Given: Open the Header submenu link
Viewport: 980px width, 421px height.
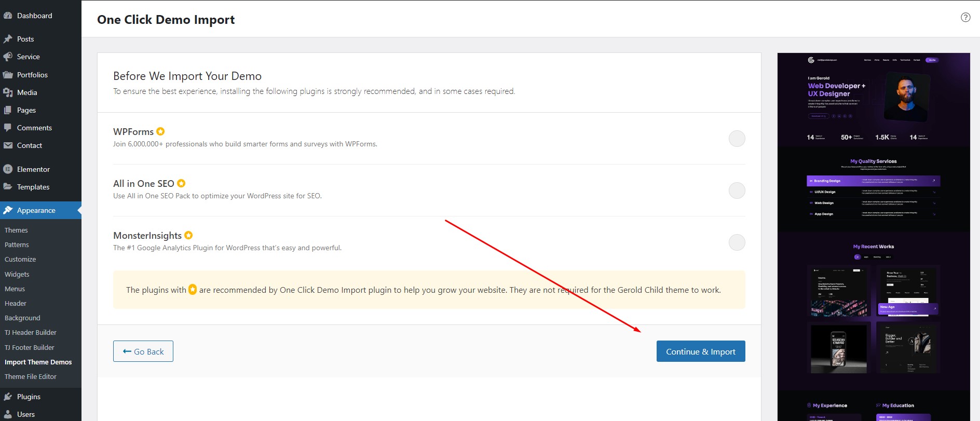Looking at the screenshot, I should 16,303.
